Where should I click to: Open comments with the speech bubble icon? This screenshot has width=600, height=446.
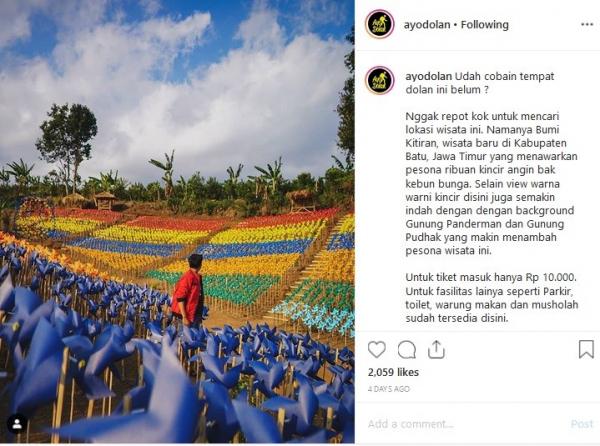pyautogui.click(x=406, y=349)
